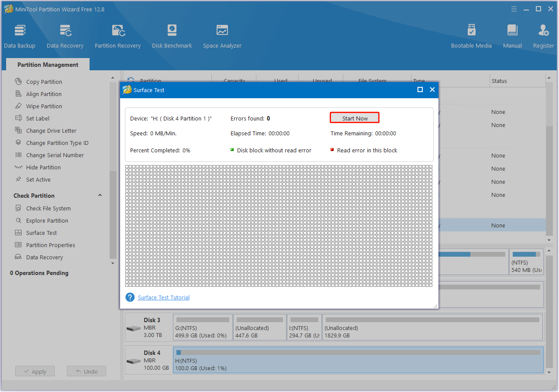Image resolution: width=559 pixels, height=392 pixels.
Task: Click the dialog resize grip corner
Action: [x=435, y=306]
